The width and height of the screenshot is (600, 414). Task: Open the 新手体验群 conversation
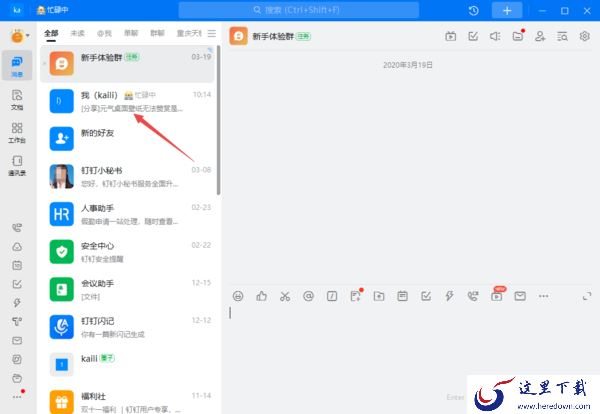pyautogui.click(x=127, y=64)
